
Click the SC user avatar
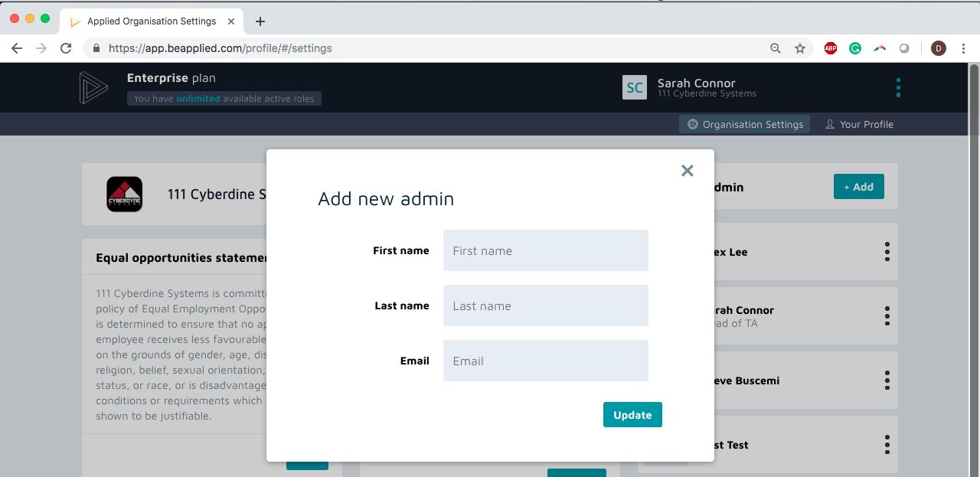tap(635, 87)
